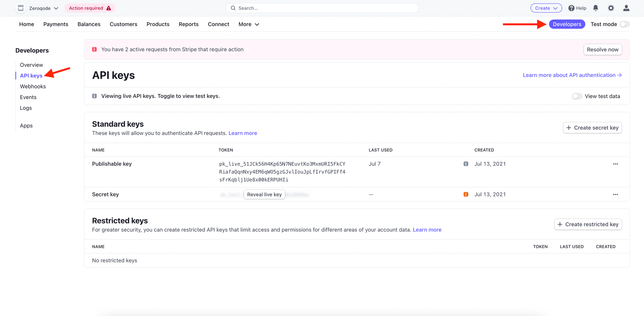644x316 pixels.
Task: Toggle View test data switch
Action: pos(577,96)
